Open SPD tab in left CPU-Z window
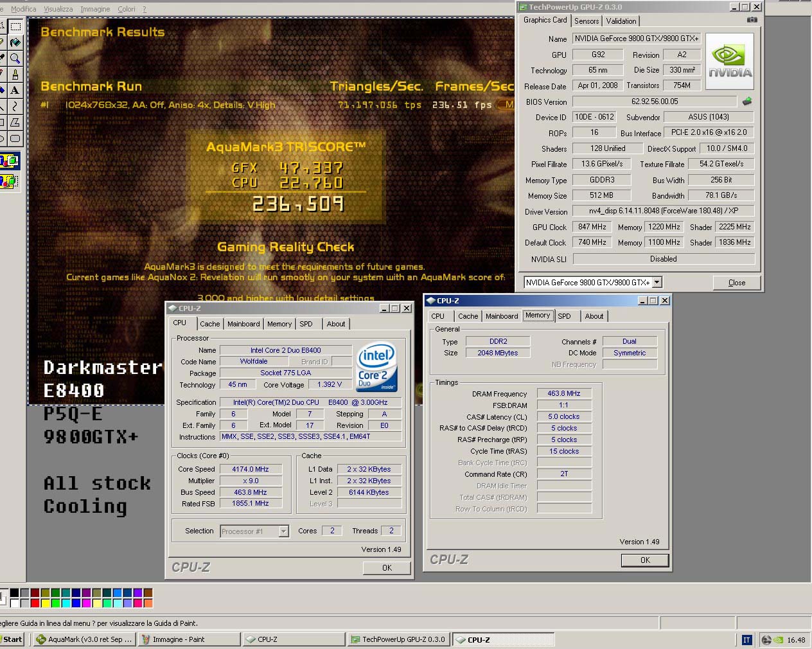Image resolution: width=812 pixels, height=649 pixels. pos(306,324)
